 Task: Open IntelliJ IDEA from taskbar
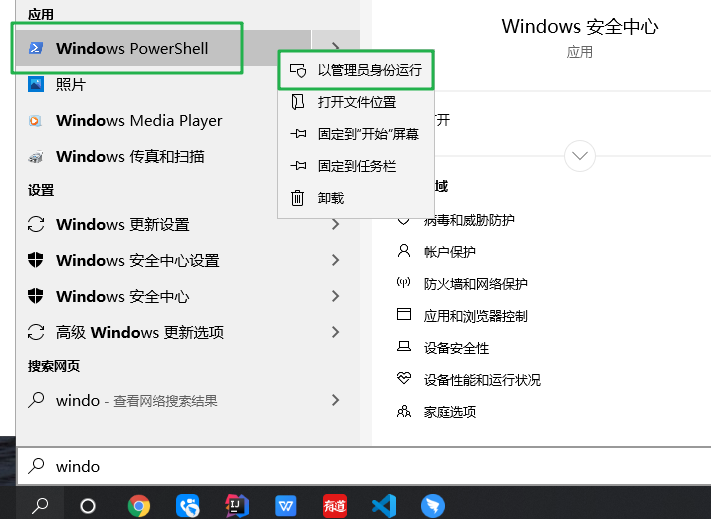tap(237, 505)
